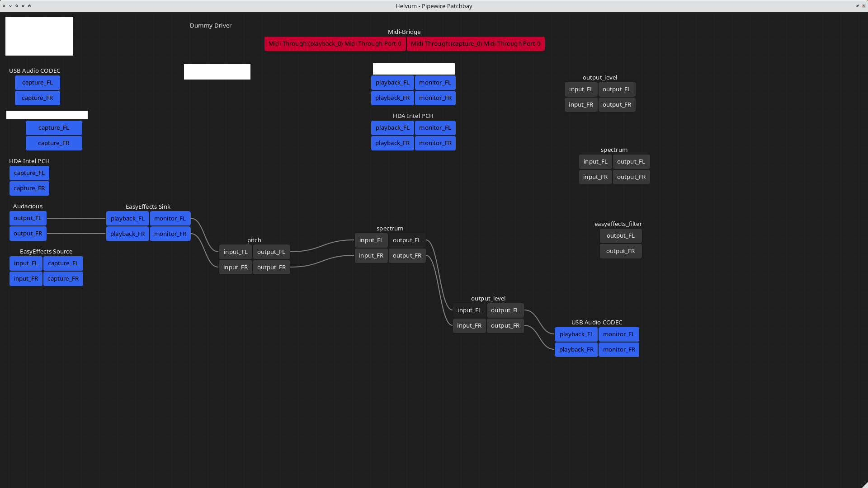Image resolution: width=868 pixels, height=488 pixels.
Task: Click the diamond maximize titlebar icon
Action: pyautogui.click(x=17, y=6)
